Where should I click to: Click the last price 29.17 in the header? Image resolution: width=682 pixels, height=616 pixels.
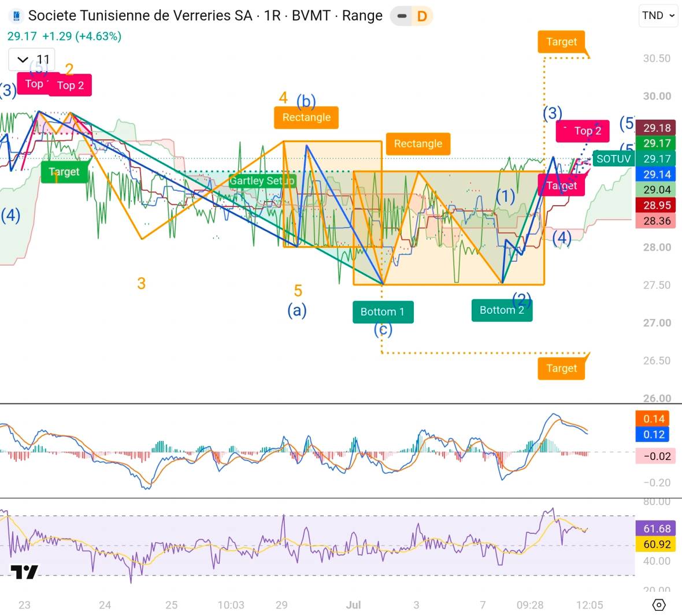click(x=22, y=36)
